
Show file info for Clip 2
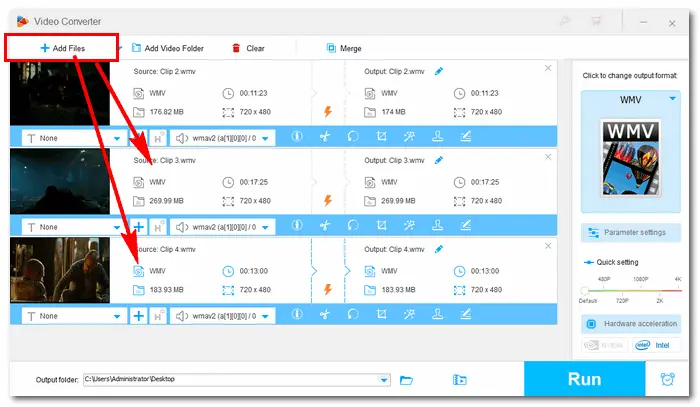(297, 136)
